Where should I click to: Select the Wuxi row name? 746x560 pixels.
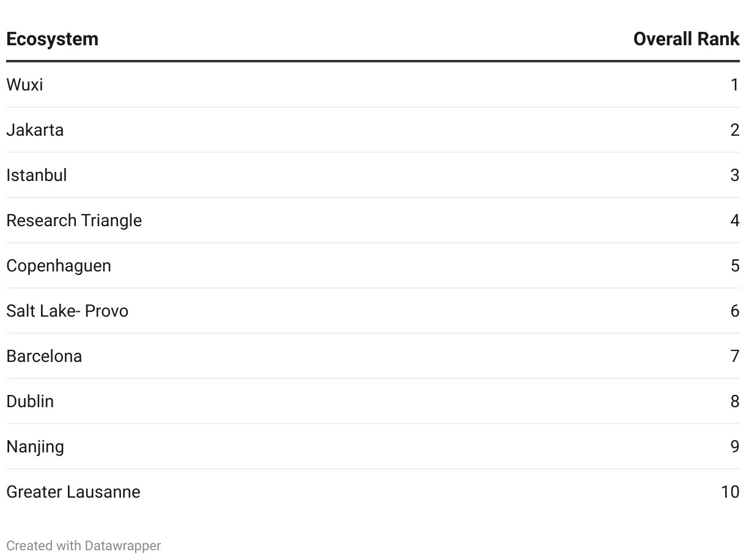(x=24, y=84)
